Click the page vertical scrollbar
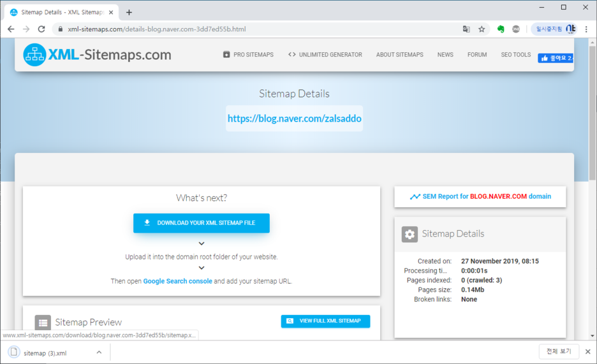This screenshot has width=597, height=364. click(x=592, y=113)
